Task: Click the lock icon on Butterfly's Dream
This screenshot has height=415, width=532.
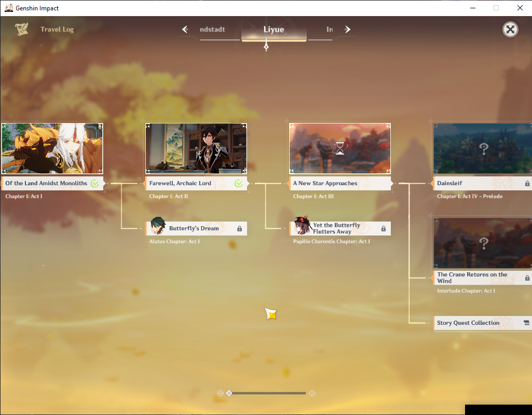Action: pyautogui.click(x=240, y=229)
